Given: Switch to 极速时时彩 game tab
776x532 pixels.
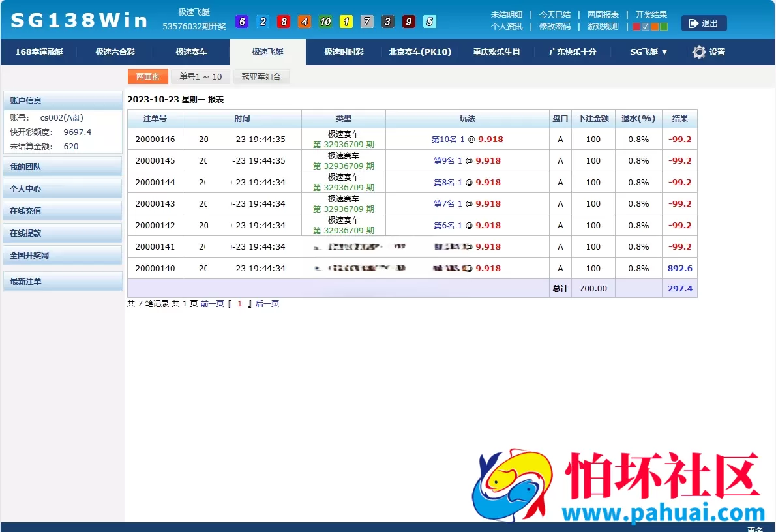Looking at the screenshot, I should pos(344,52).
